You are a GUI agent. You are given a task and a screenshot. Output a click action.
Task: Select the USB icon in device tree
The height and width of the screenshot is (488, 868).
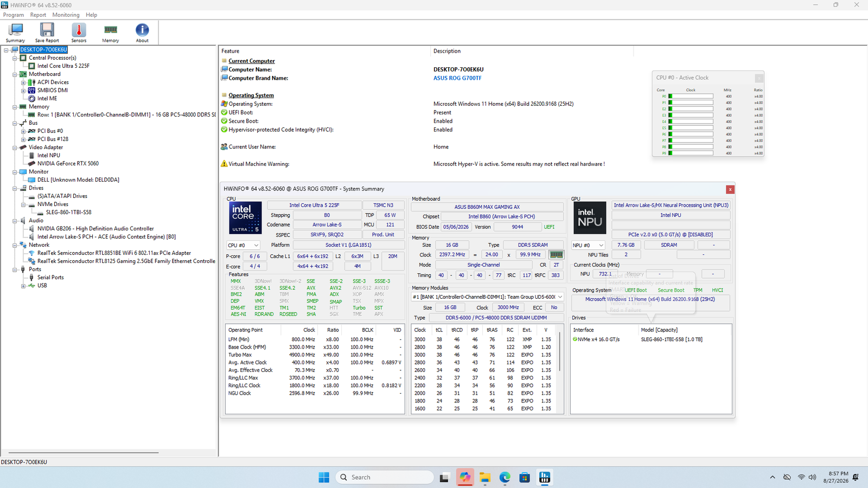[31, 286]
